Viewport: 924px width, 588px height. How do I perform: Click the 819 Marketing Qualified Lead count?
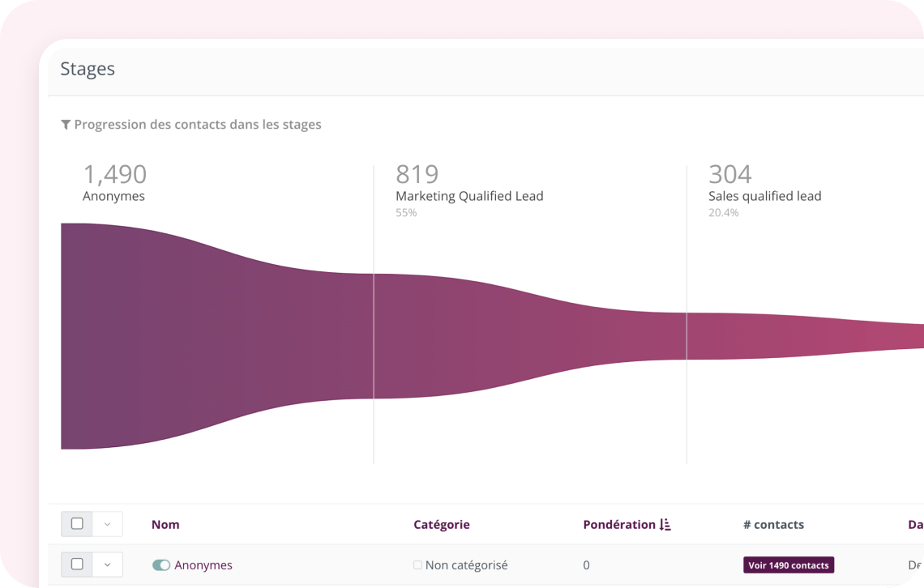click(x=417, y=174)
